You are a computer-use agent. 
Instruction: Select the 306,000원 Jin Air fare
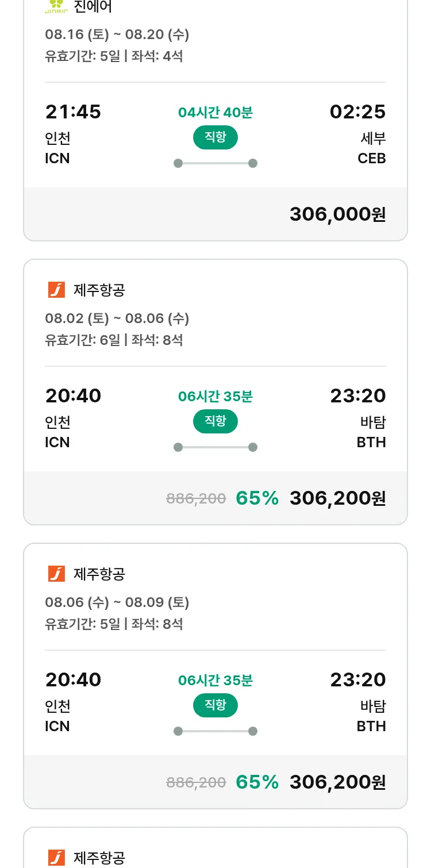[337, 214]
